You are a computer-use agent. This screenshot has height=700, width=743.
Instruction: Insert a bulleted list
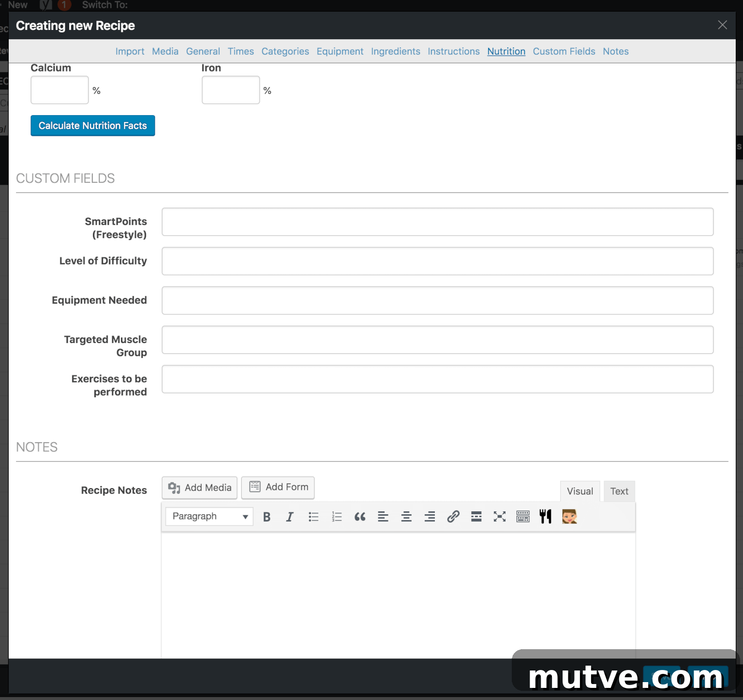[313, 517]
